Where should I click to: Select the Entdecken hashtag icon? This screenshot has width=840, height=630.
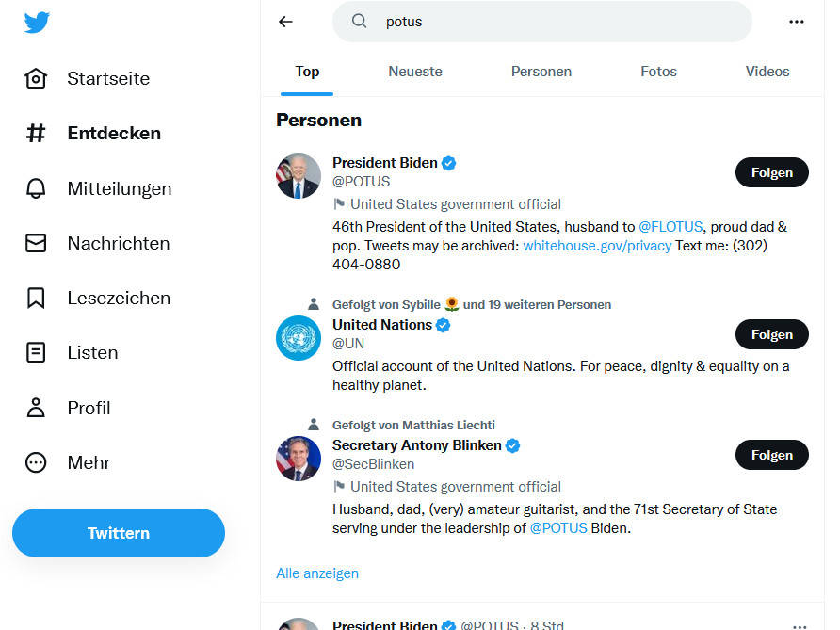coord(36,133)
